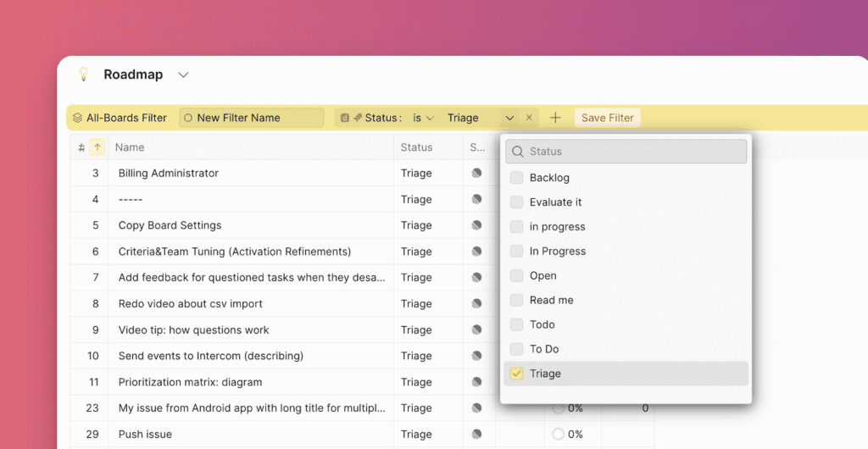Click the lightbulb icon beside Roadmap
This screenshot has width=868, height=449.
point(83,75)
